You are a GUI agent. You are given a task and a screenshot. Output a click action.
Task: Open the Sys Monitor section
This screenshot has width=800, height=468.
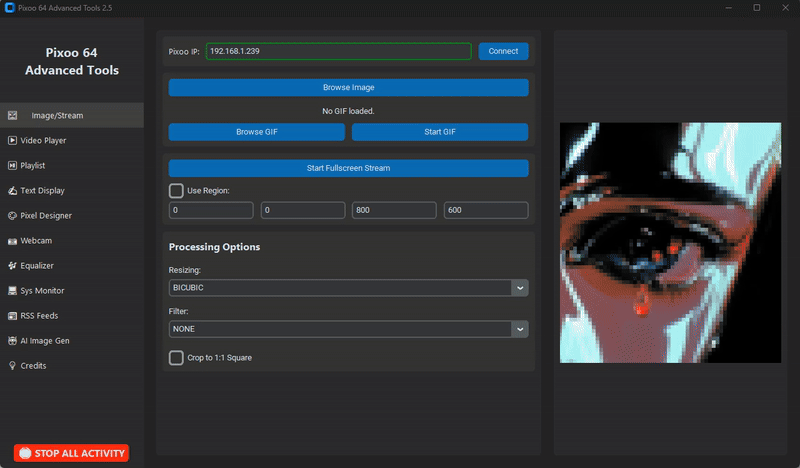point(71,290)
